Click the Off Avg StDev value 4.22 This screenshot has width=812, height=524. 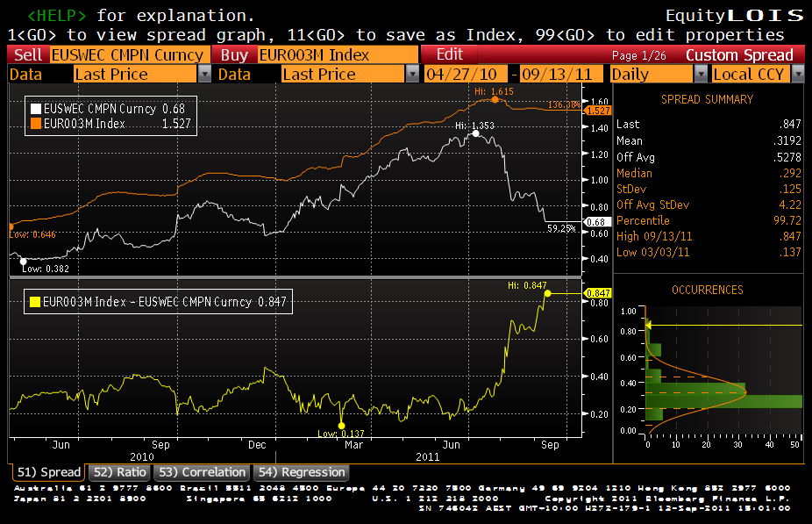[790, 205]
